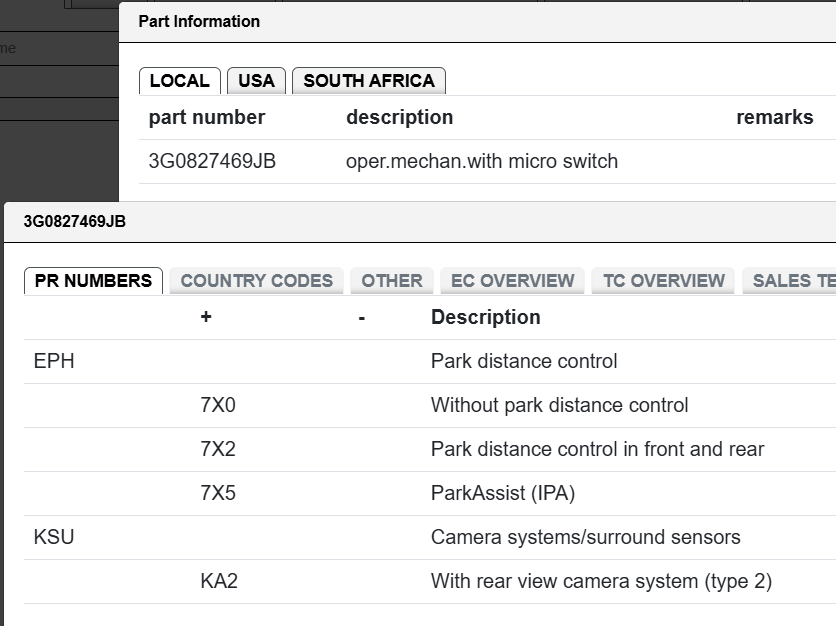Select the KSU camera systems row
Image resolution: width=836 pixels, height=626 pixels.
pos(430,537)
